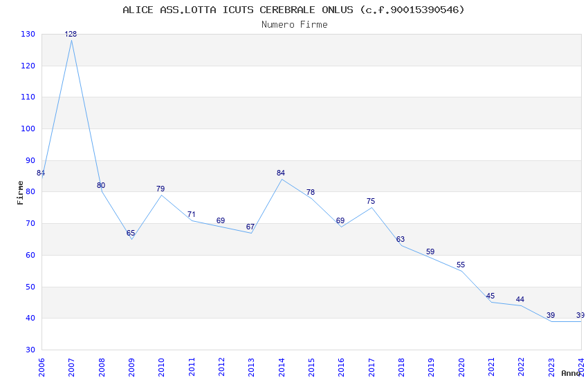
Task: Click the y-axis value 120
Action: click(x=28, y=66)
